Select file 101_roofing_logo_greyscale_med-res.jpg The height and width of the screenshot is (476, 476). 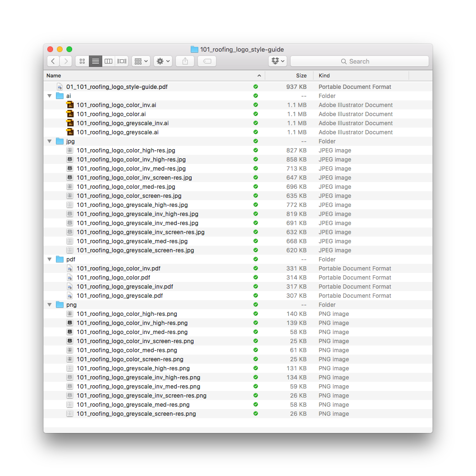238,241
